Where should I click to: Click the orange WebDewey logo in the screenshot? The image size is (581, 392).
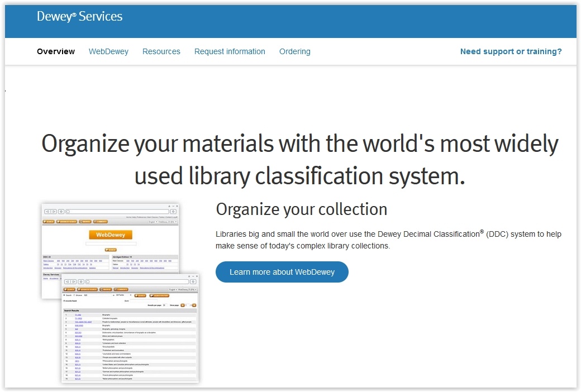click(111, 235)
